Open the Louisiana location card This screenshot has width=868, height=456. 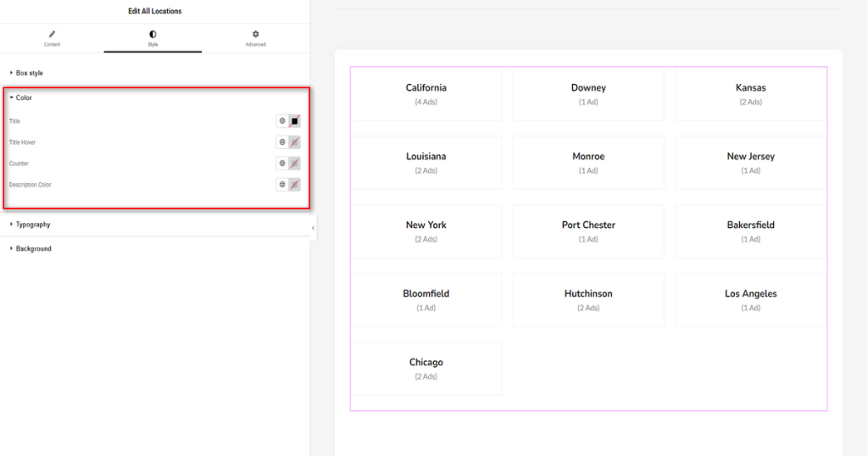[x=426, y=163]
